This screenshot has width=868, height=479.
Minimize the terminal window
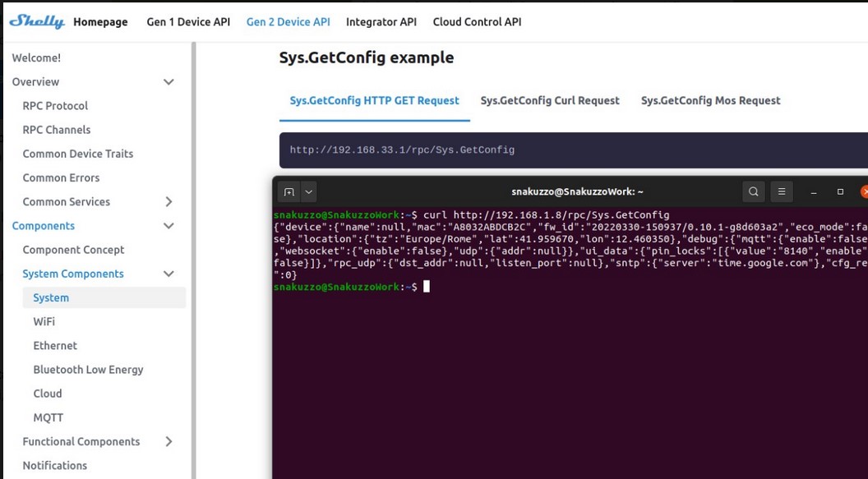click(813, 191)
